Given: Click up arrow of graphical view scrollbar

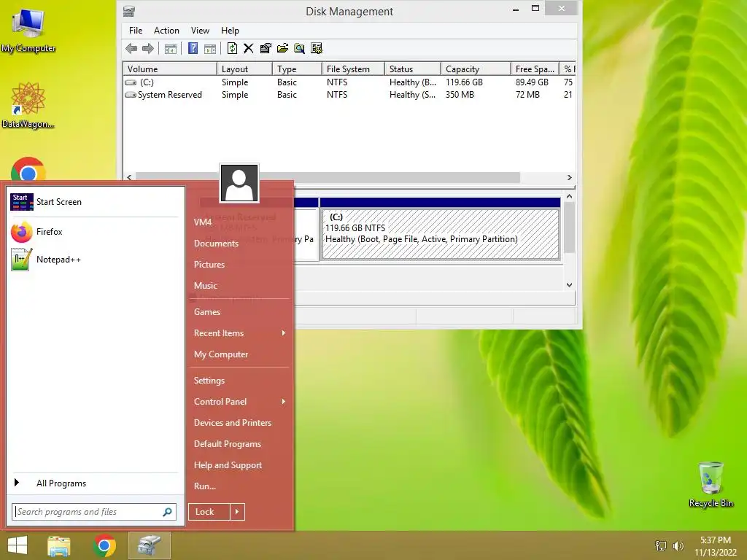Looking at the screenshot, I should (x=569, y=196).
